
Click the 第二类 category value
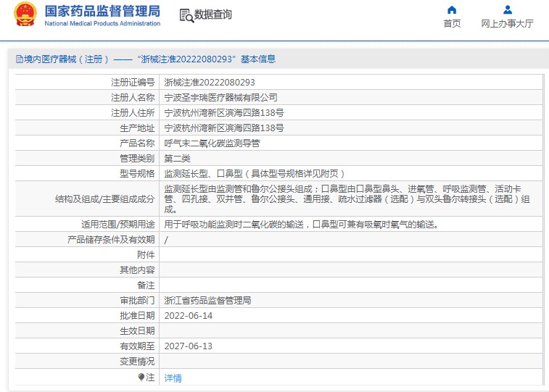(x=177, y=159)
